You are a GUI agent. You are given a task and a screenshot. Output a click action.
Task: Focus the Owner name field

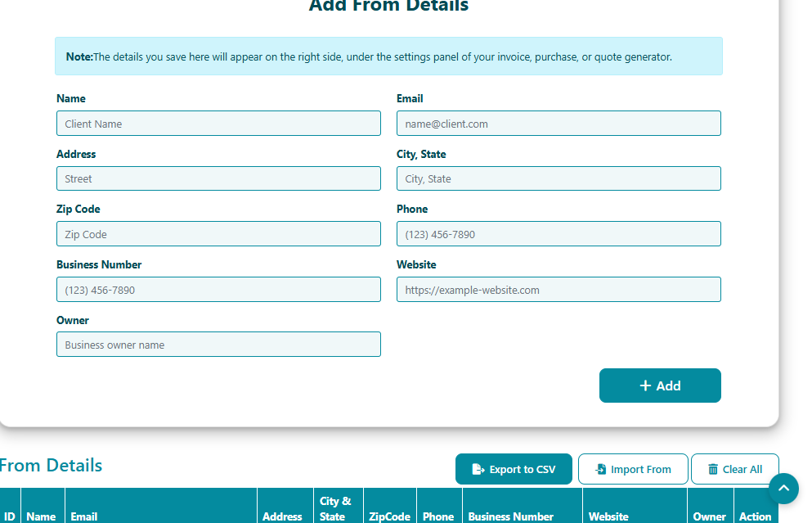coord(218,345)
